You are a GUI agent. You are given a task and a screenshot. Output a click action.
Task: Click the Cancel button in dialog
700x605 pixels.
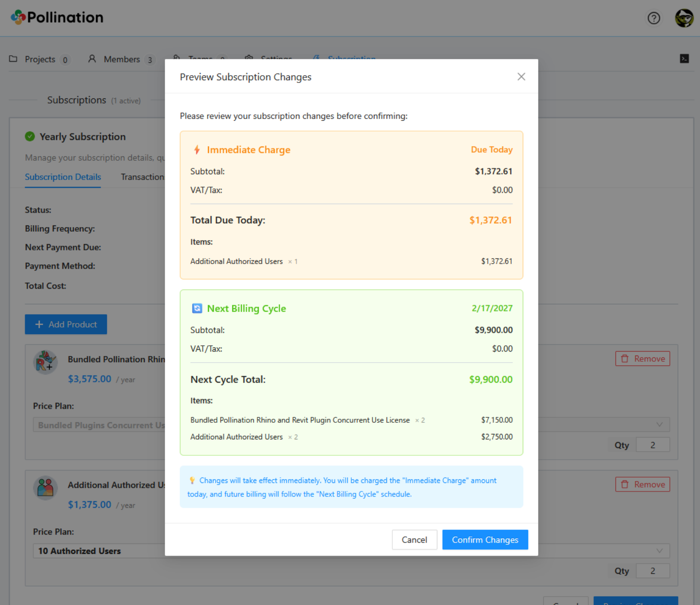click(x=414, y=540)
